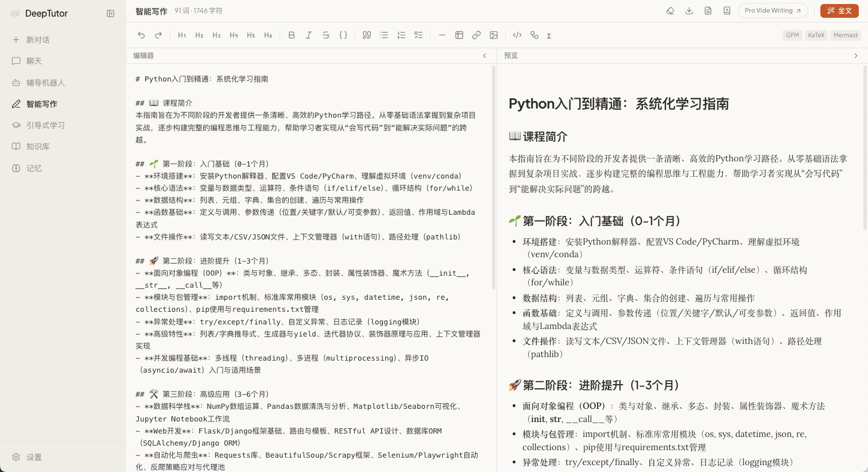Click the preview bullet beginning '数据结构'
Screen dimensions: 868x472
(638, 298)
